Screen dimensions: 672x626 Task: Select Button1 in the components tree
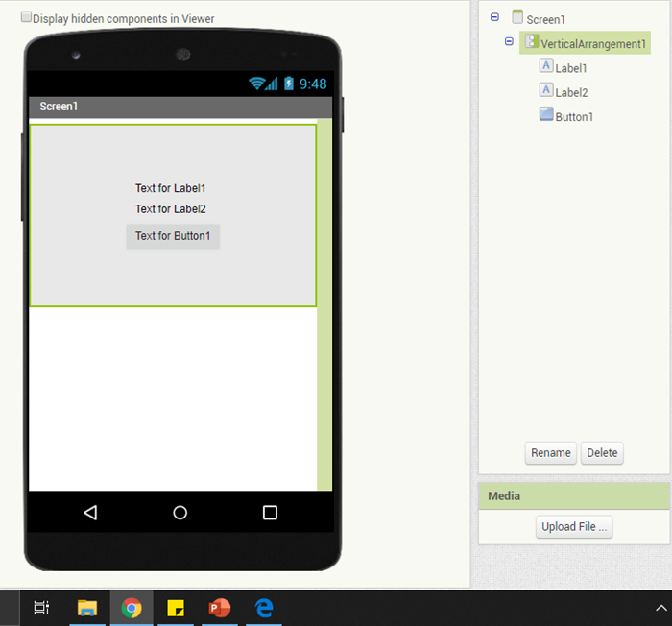pyautogui.click(x=574, y=116)
